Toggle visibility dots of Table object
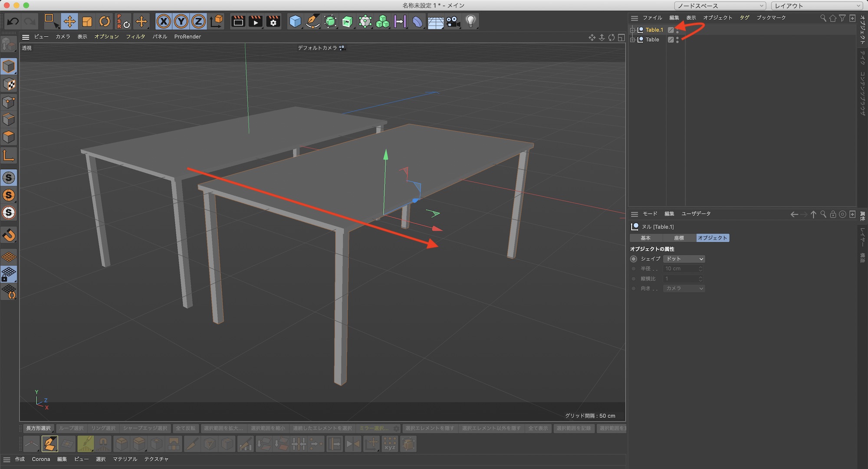Viewport: 868px width, 469px height. tap(677, 39)
